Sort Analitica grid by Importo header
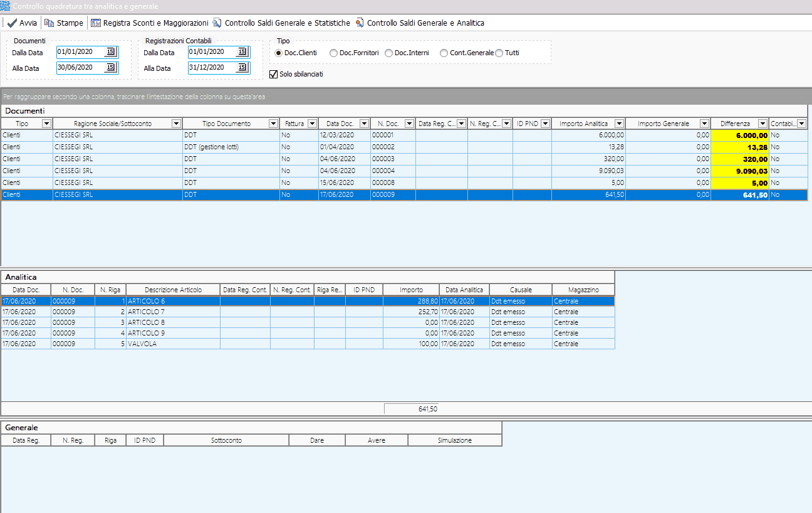 (x=411, y=290)
